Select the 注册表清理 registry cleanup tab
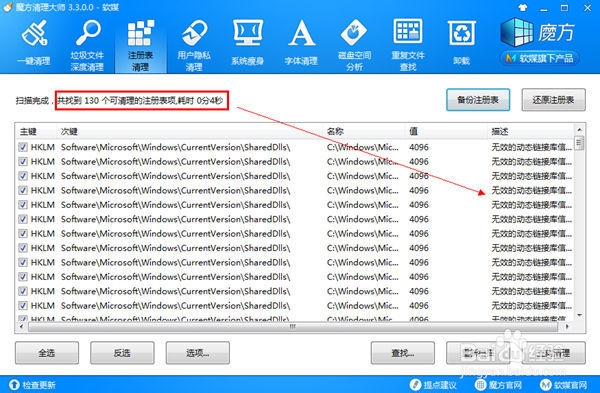The height and width of the screenshot is (393, 600). point(140,46)
